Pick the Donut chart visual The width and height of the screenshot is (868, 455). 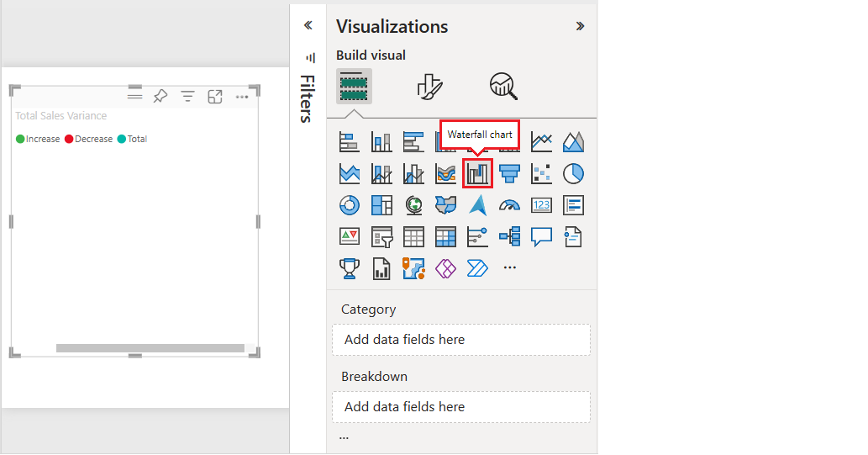[349, 205]
